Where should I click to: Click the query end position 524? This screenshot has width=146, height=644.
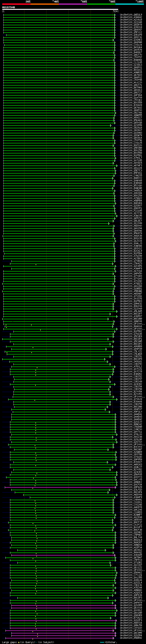pos(115,11)
